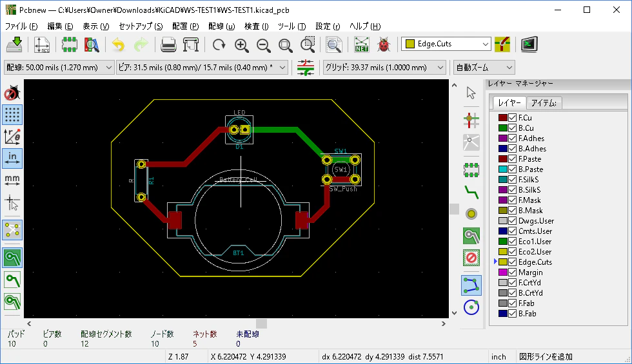The image size is (632, 364).
Task: Select the add footprint tool
Action: (471, 170)
